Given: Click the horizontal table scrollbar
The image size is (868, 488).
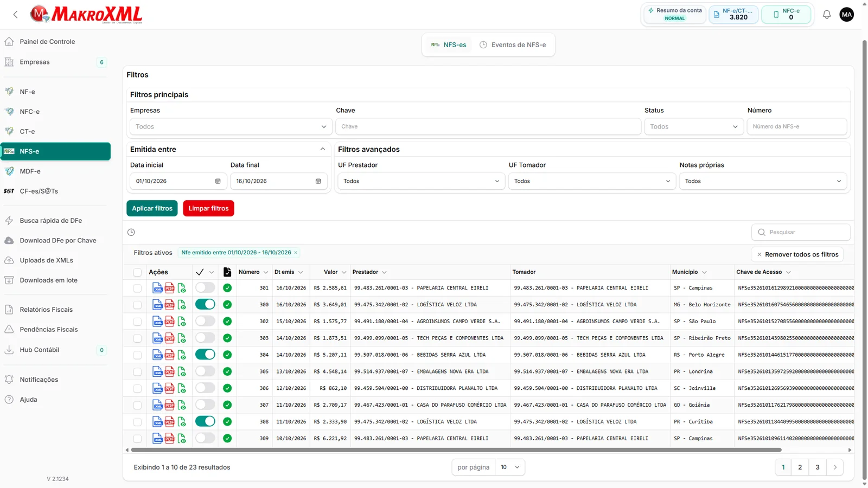Looking at the screenshot, I should pos(456,450).
